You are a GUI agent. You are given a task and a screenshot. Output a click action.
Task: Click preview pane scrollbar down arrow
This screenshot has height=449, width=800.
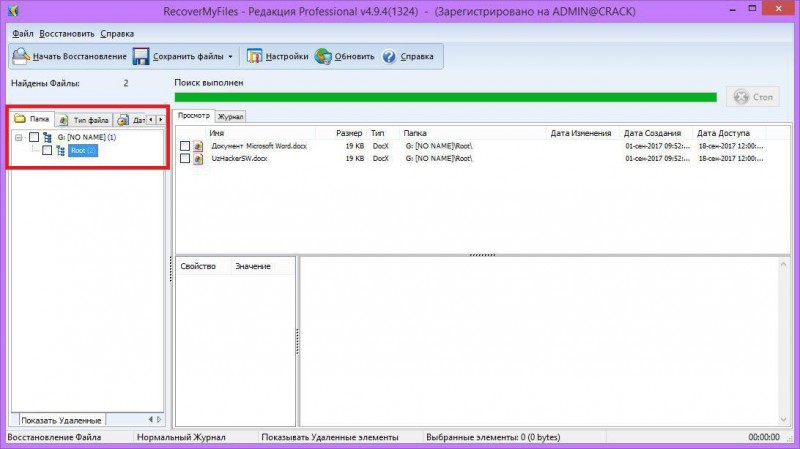tap(783, 420)
